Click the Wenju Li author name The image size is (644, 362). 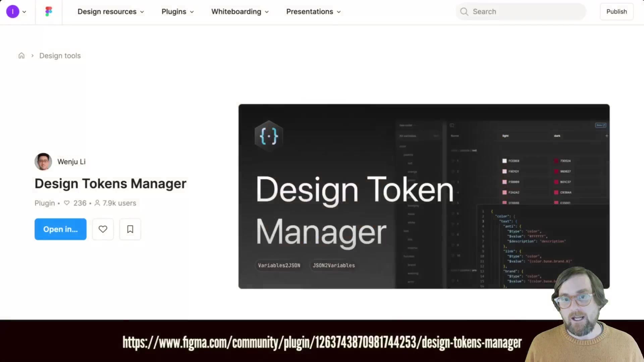[x=71, y=162]
